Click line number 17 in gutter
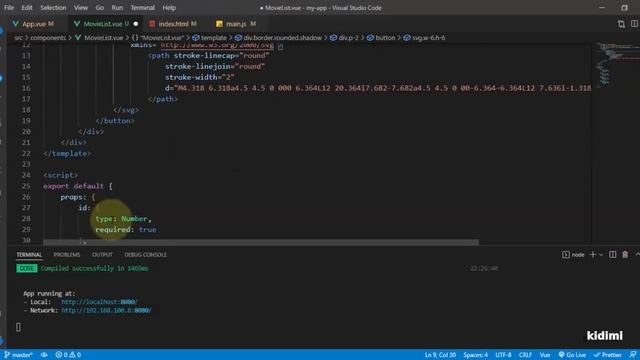This screenshot has width=640, height=360. tap(26, 99)
